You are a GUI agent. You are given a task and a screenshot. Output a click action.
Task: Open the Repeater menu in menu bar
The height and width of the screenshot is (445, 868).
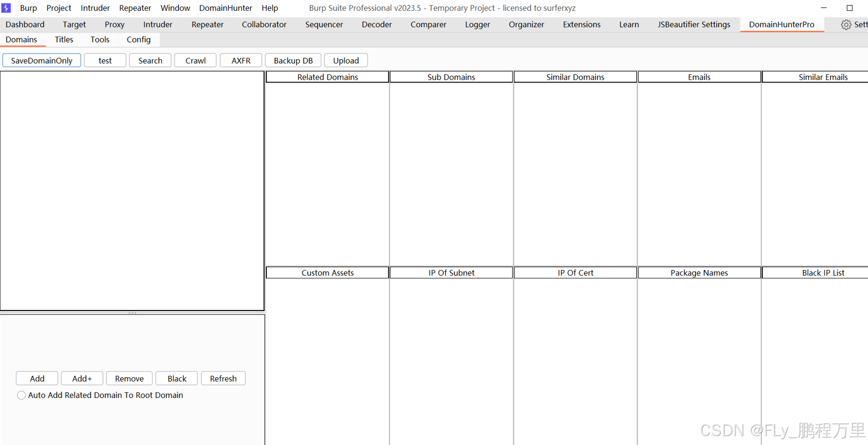coord(135,8)
